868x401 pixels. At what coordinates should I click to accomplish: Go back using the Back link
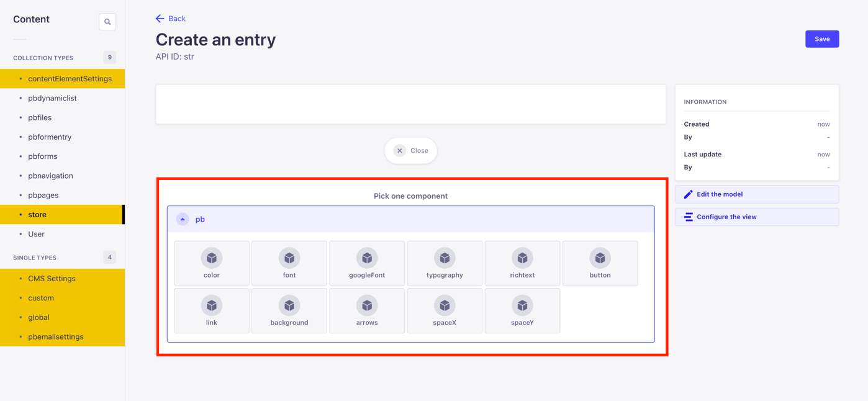click(170, 18)
